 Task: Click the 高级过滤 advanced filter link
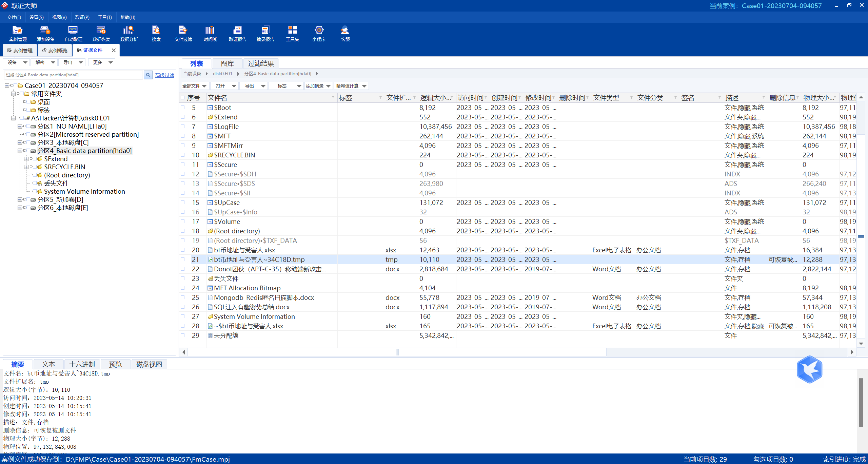(x=164, y=75)
